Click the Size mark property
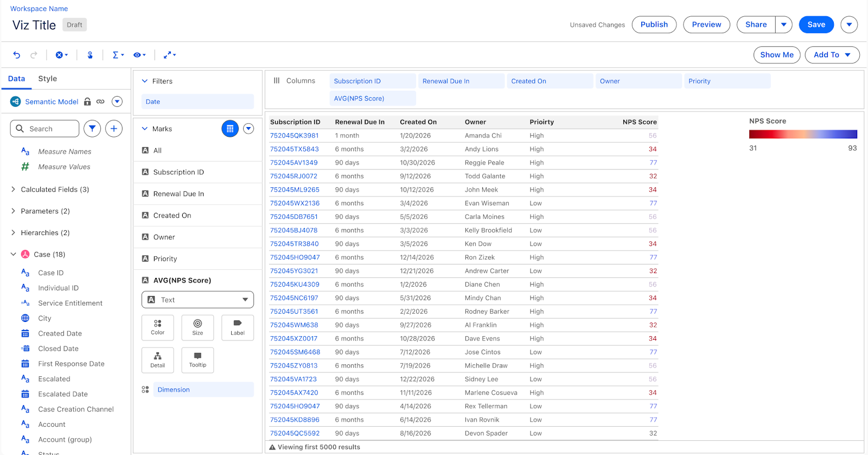The width and height of the screenshot is (868, 455). 197,327
